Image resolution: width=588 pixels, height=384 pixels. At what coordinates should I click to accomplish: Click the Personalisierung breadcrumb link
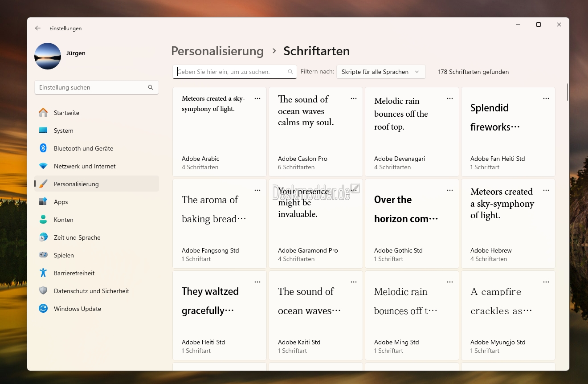217,51
